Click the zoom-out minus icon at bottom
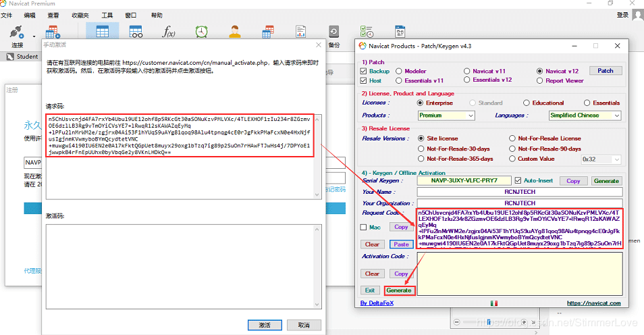644x335 pixels. [x=457, y=322]
